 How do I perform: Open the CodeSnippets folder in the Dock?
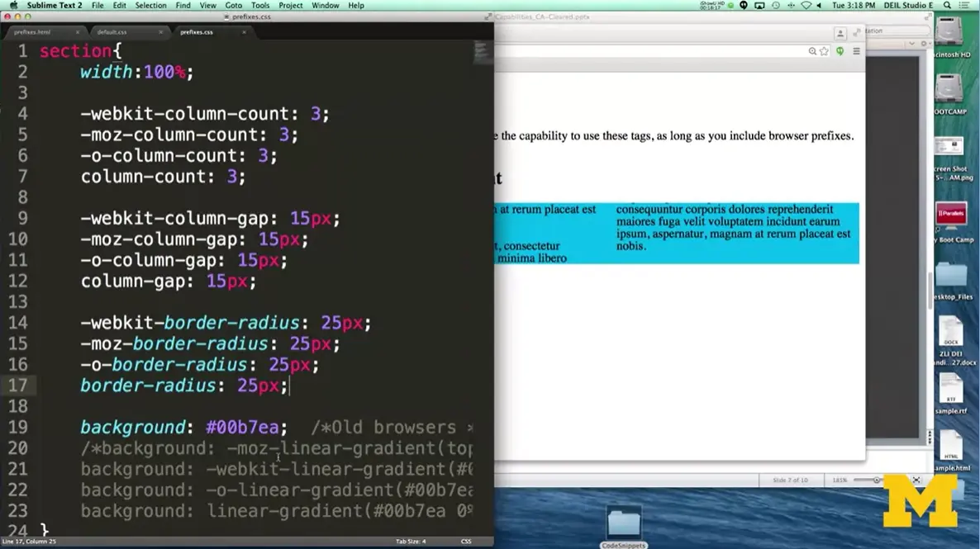[x=624, y=523]
